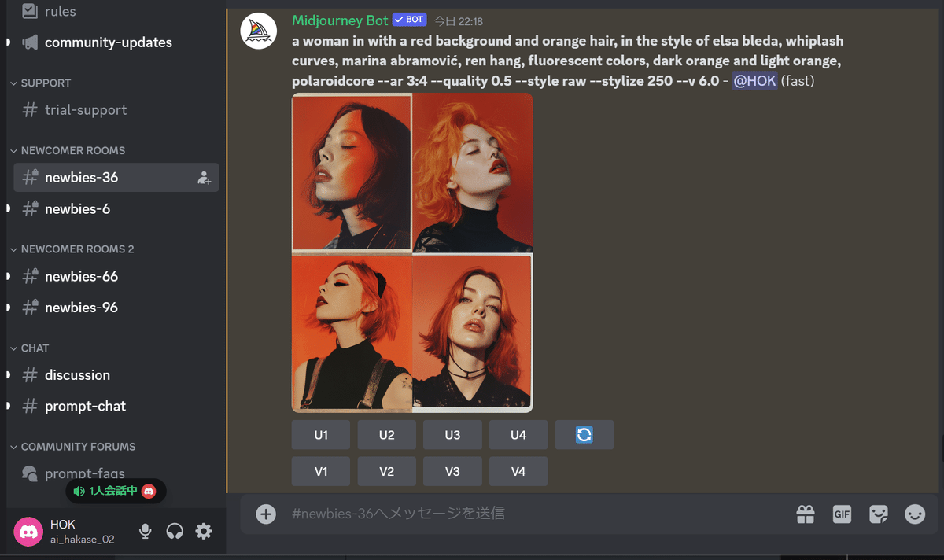The height and width of the screenshot is (560, 944).
Task: Collapse the SUPPORT category
Action: coord(46,83)
